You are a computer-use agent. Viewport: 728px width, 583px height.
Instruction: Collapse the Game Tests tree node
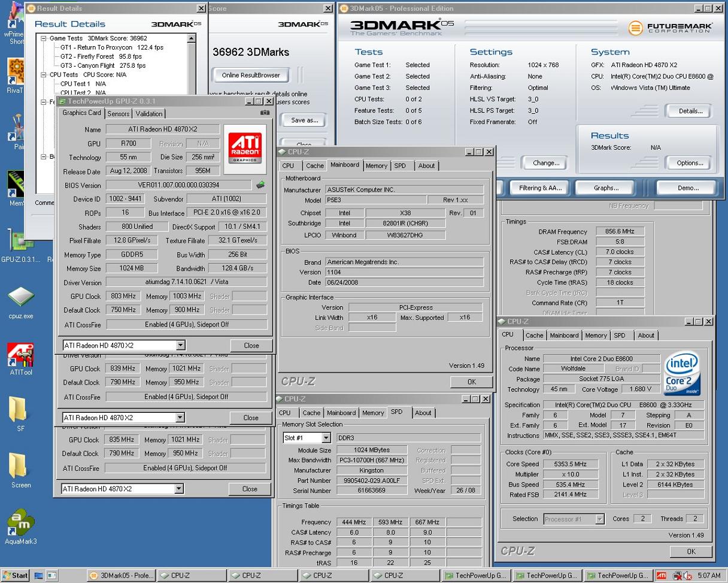tap(44, 38)
